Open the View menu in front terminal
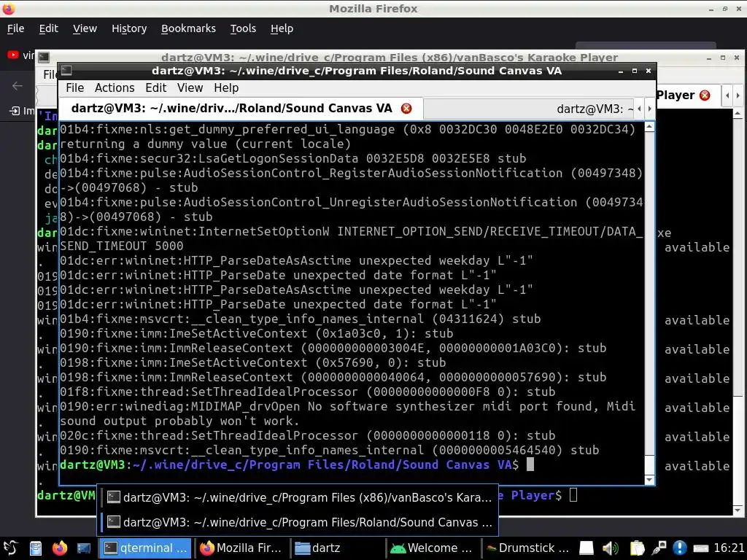The height and width of the screenshot is (560, 747). tap(190, 88)
